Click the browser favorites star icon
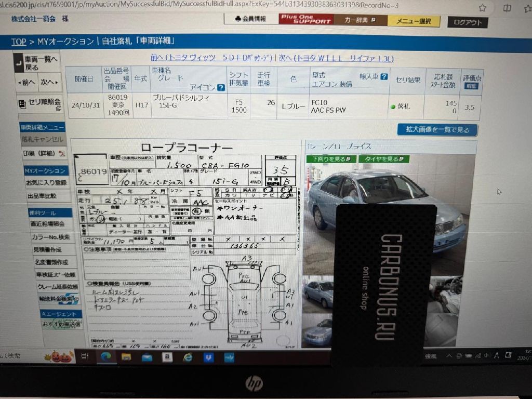Screen dimensions: 532x399 pos(482,8)
